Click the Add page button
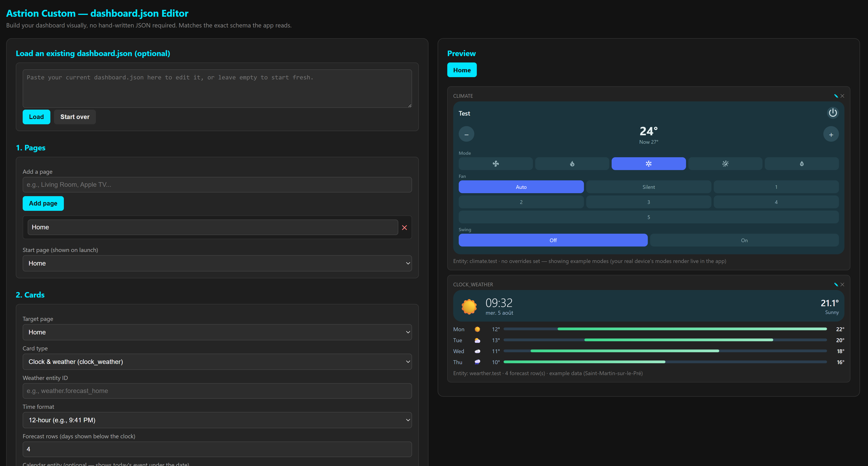This screenshot has width=868, height=466. point(43,203)
